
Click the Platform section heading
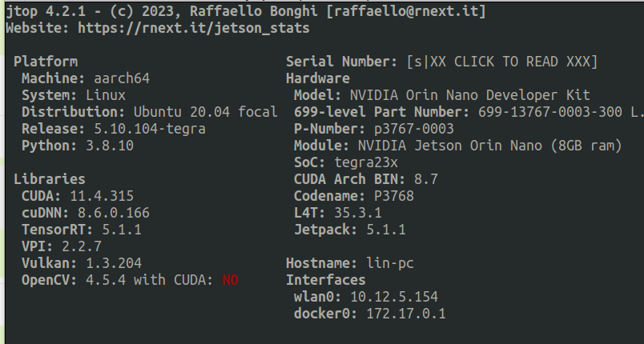(x=46, y=62)
